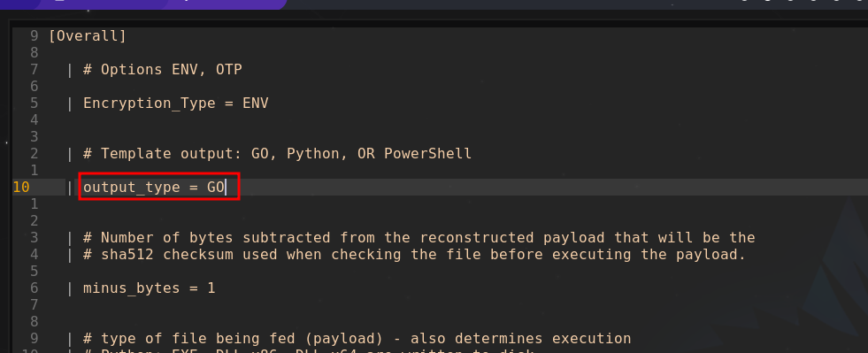868x353 pixels.
Task: Click relative line number 9 beside [Overall]
Action: (35, 36)
